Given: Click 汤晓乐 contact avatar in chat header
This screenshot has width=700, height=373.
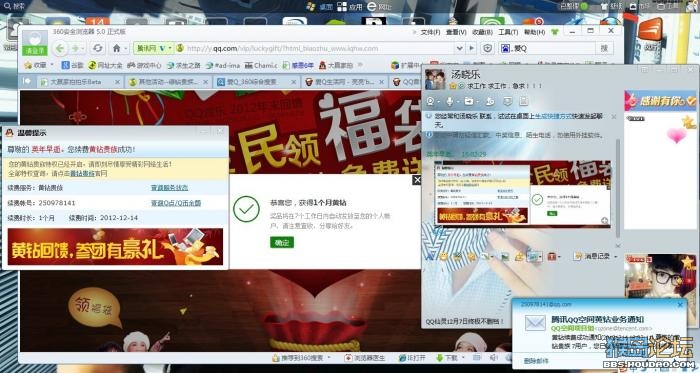Looking at the screenshot, I should tap(435, 79).
